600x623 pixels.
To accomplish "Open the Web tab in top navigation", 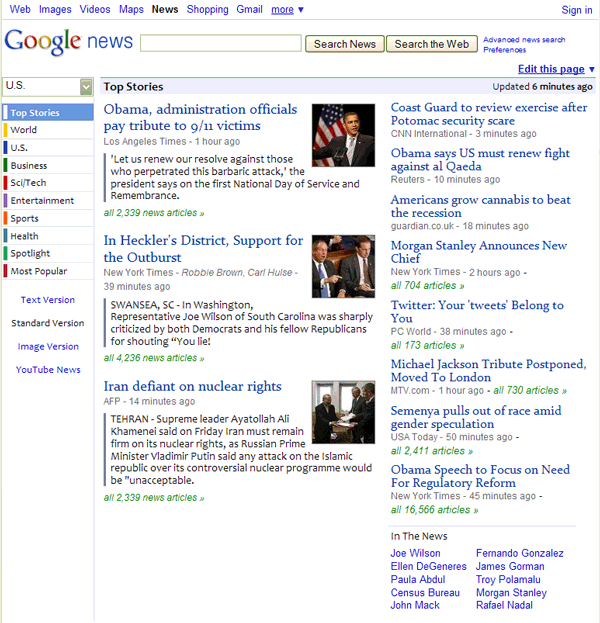I will click(x=20, y=9).
